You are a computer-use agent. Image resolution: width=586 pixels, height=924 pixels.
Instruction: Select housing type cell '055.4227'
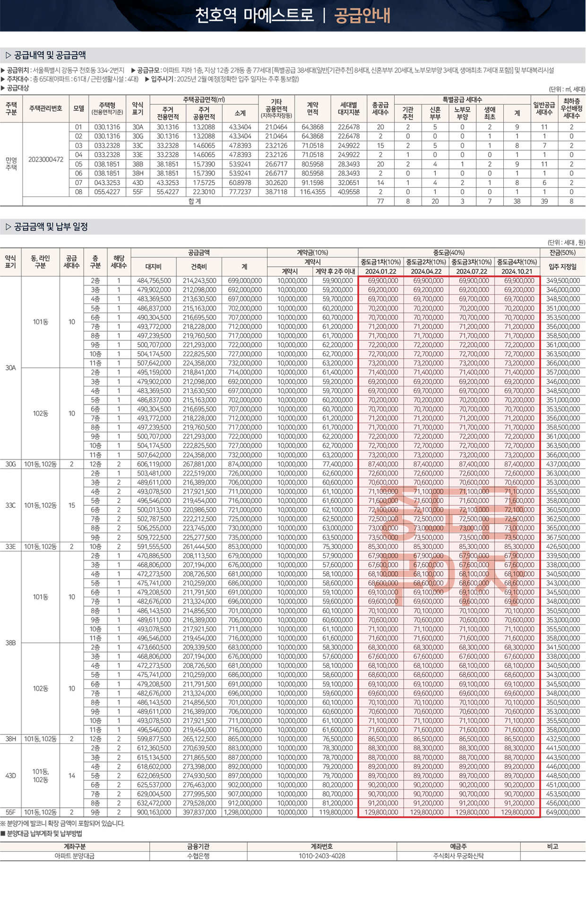(107, 192)
